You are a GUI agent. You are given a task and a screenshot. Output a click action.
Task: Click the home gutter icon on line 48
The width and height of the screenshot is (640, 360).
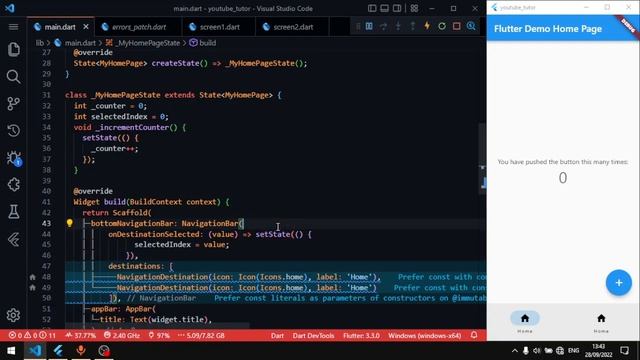click(32, 277)
